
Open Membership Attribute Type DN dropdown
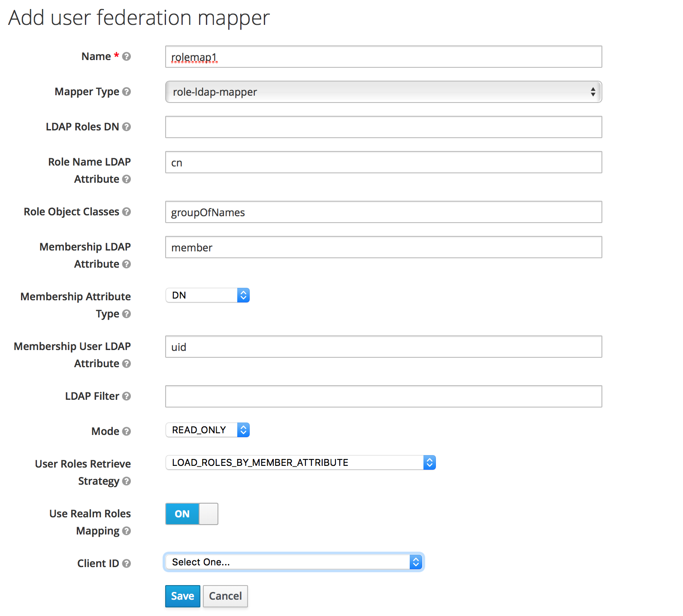208,296
